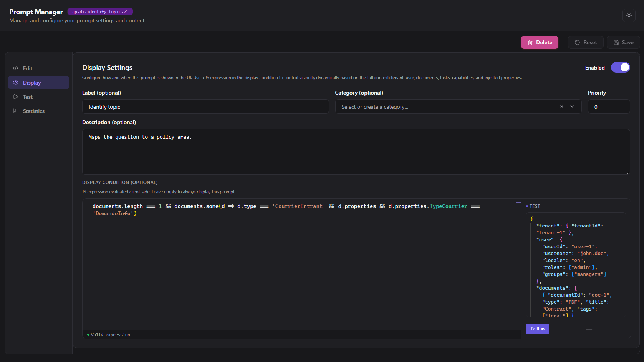Click the Description text area
The image size is (644, 362).
356,152
